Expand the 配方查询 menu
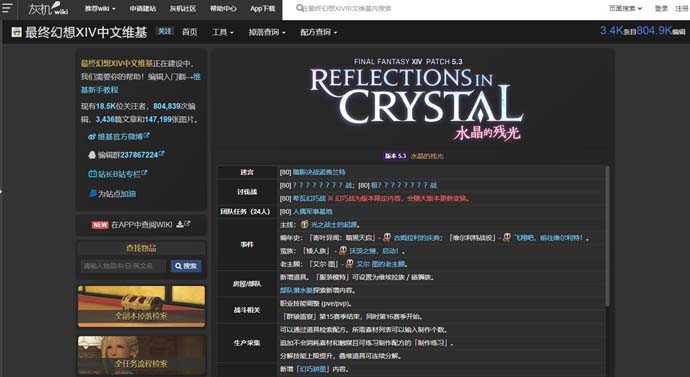690x377 pixels. [x=319, y=32]
